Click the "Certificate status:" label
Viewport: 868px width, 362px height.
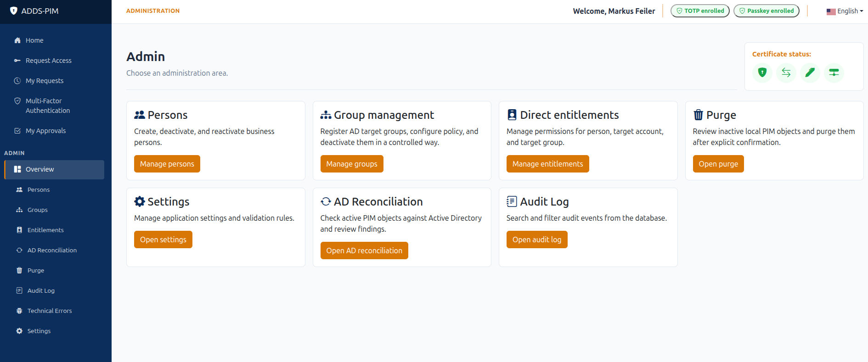point(782,54)
